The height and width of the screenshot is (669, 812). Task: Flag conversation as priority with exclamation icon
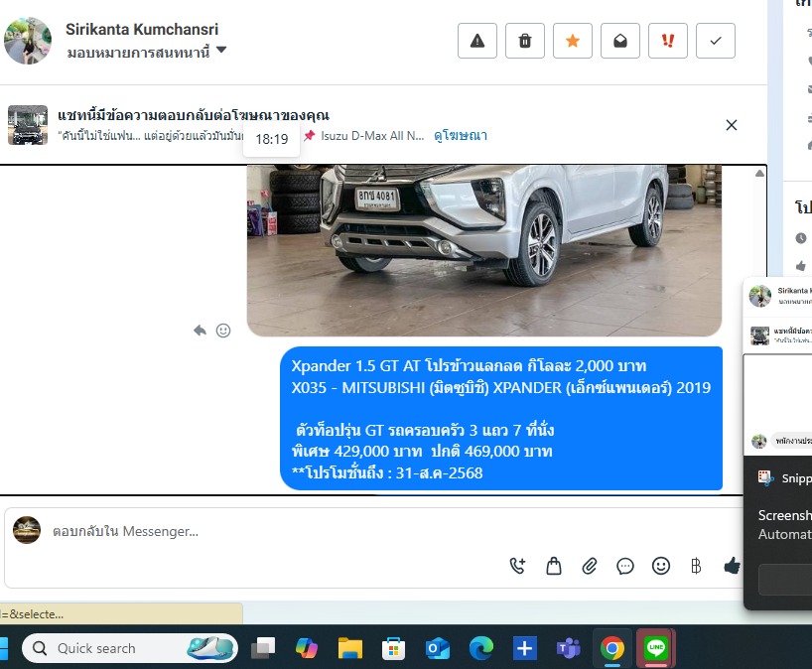pos(667,41)
